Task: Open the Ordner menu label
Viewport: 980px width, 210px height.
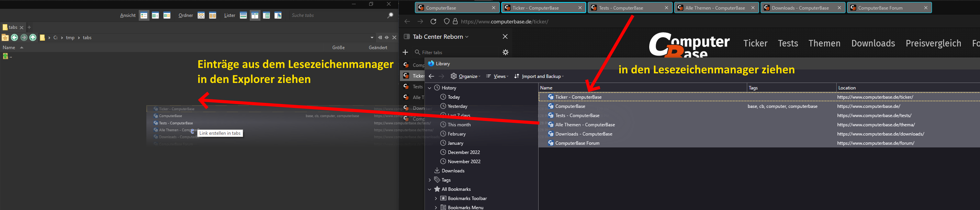Action: click(x=186, y=15)
